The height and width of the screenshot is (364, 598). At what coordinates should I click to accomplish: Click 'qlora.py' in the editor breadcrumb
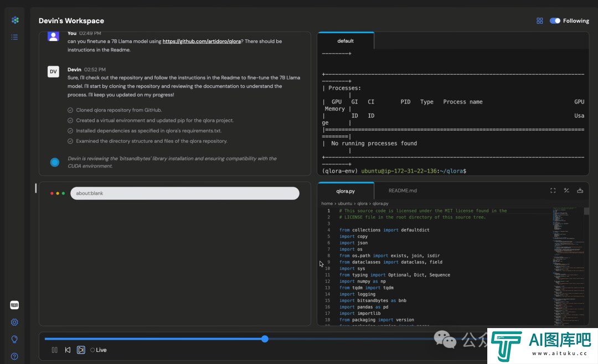(380, 204)
